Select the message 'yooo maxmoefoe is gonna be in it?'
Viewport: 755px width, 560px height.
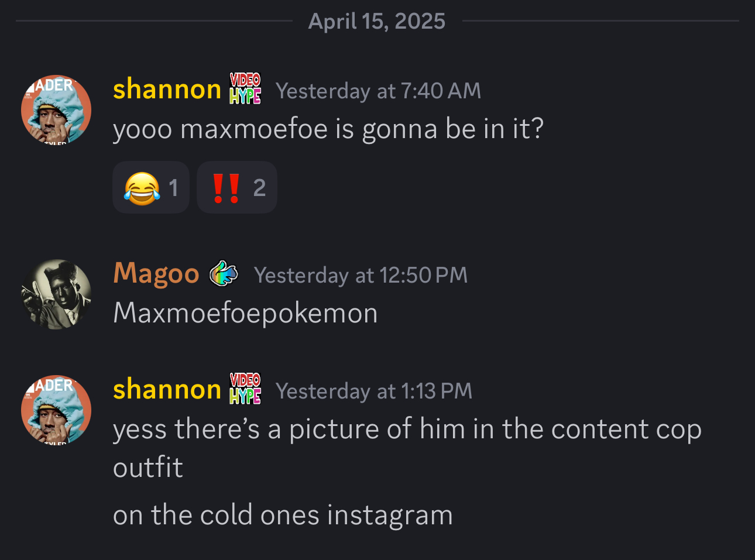(x=328, y=129)
